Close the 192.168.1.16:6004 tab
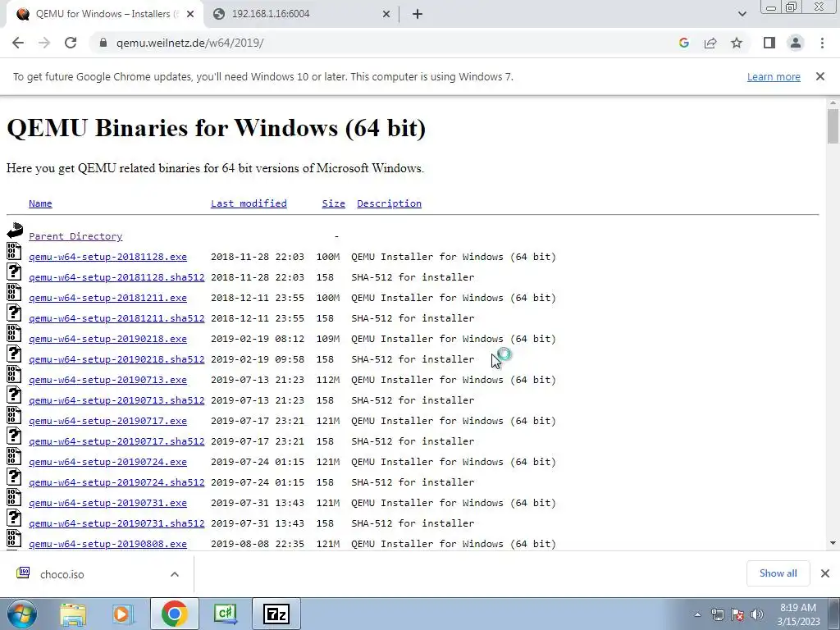This screenshot has width=840, height=630. pyautogui.click(x=386, y=14)
